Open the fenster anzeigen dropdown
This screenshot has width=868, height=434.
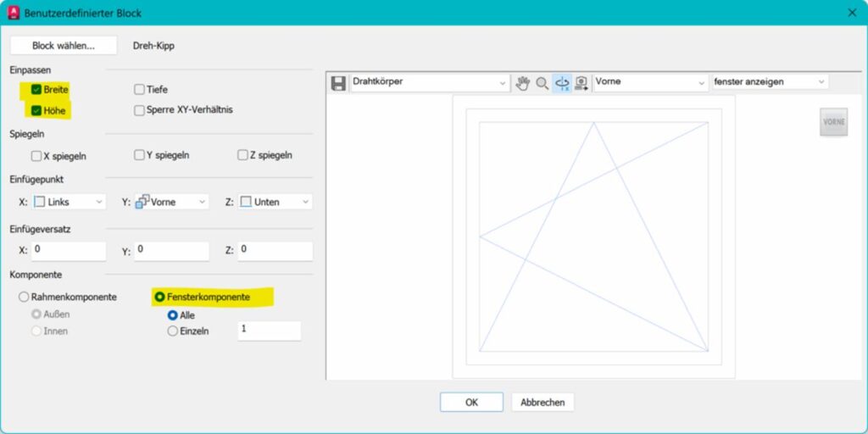click(770, 82)
